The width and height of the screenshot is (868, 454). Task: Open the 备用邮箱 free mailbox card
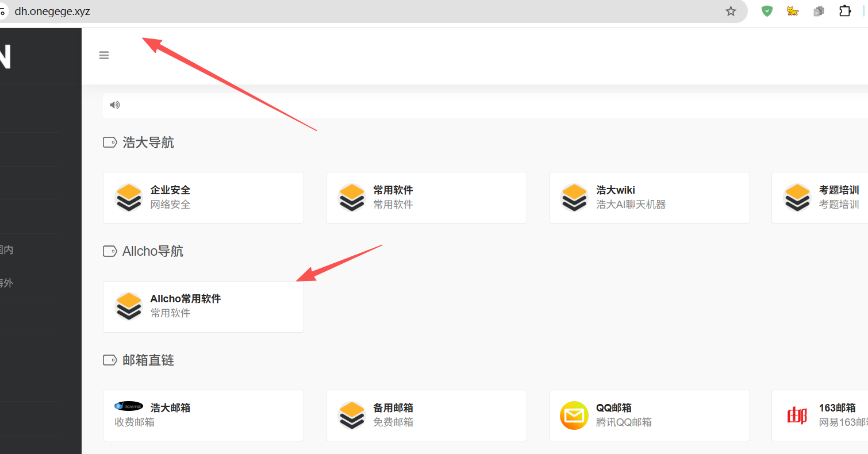tap(426, 415)
